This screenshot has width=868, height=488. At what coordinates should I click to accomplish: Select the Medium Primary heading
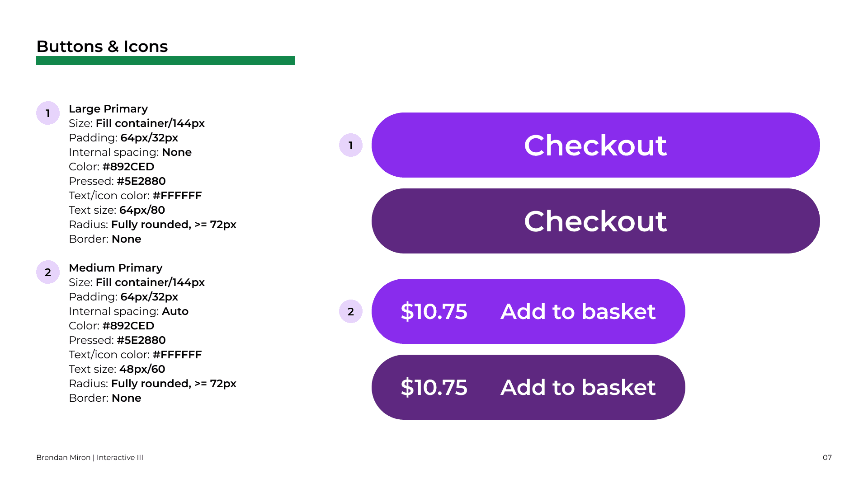pos(116,268)
